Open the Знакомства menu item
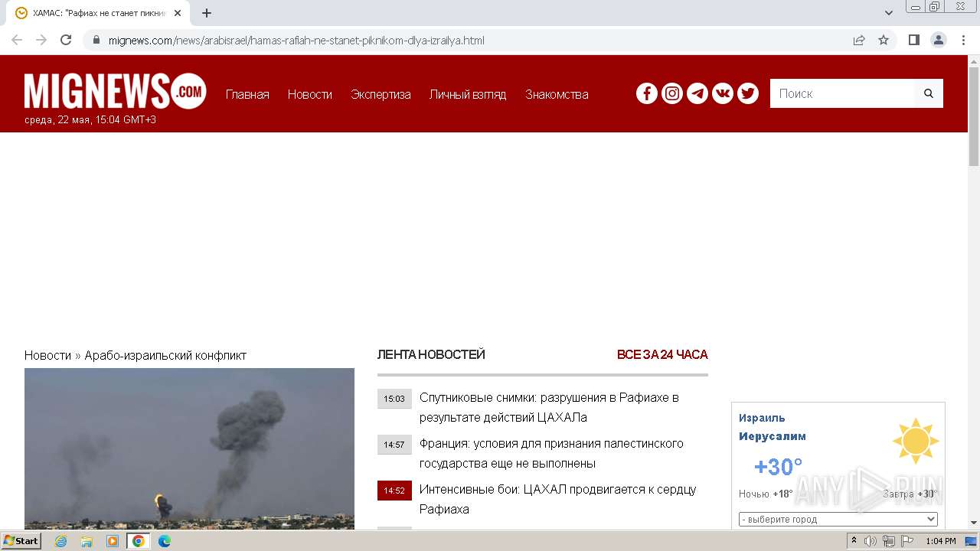Viewport: 980px width, 551px height. tap(557, 94)
